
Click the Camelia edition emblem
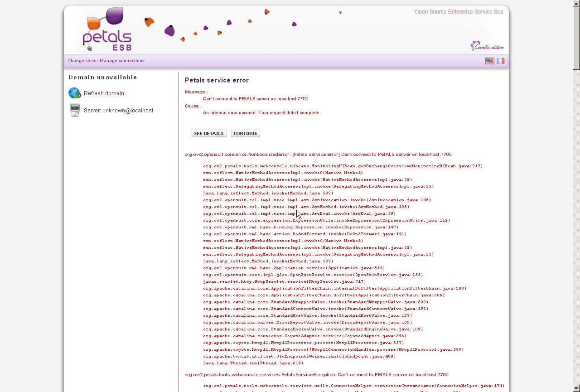coord(487,46)
